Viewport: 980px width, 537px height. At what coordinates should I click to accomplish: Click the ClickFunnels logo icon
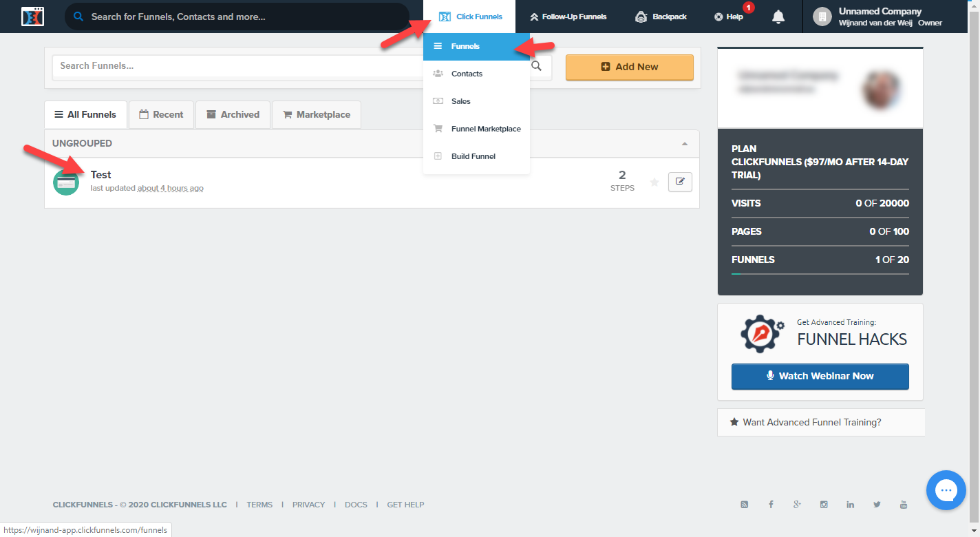(x=32, y=17)
